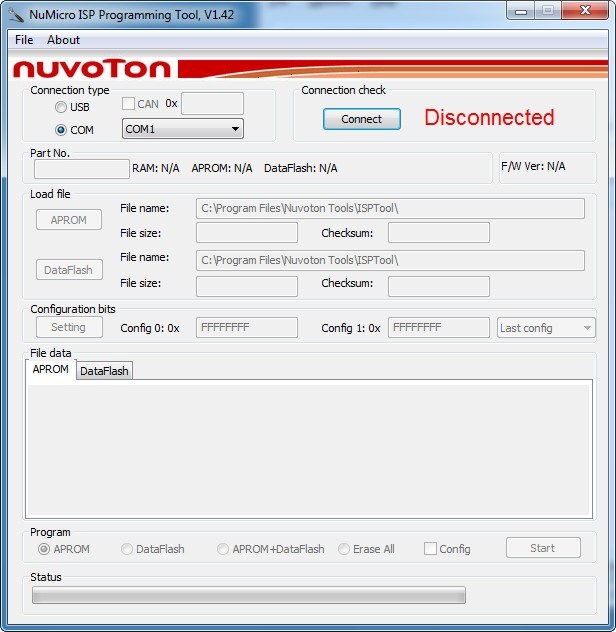Click the DataFlash checksum field

(439, 287)
